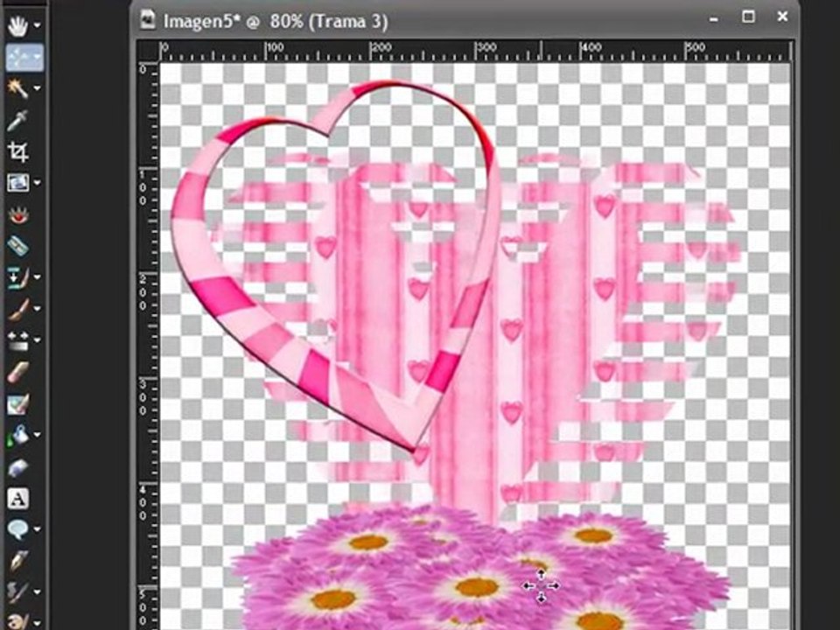Open the Paint Brush flyout arrow

pos(37,309)
